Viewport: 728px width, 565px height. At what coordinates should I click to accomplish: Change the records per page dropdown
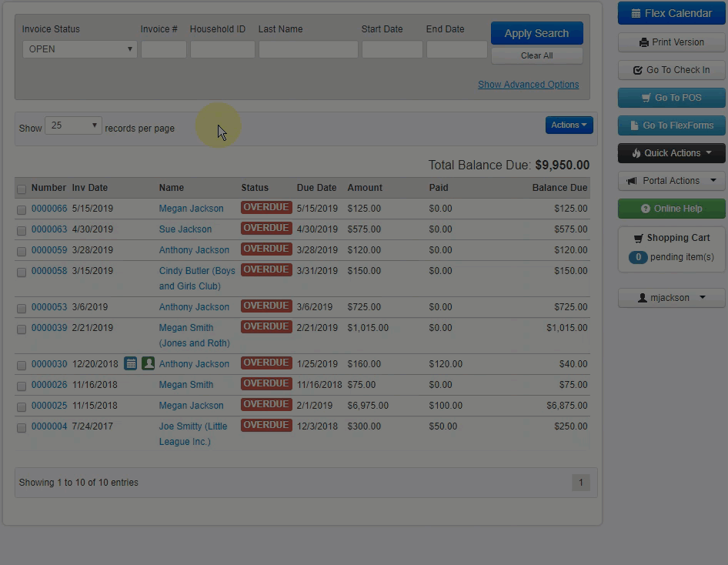[x=74, y=125]
